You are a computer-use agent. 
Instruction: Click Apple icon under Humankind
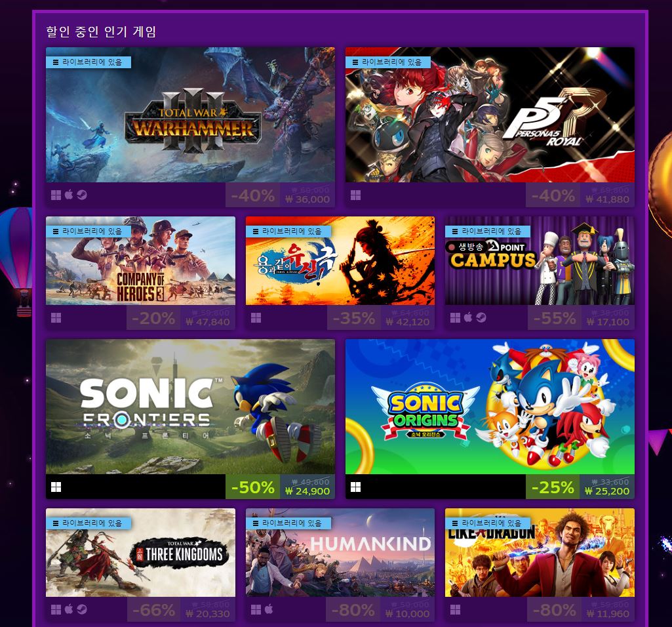[x=269, y=609]
